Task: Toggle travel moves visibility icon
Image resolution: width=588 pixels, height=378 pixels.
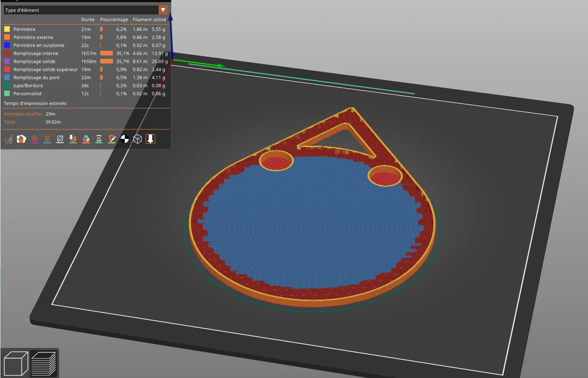Action: click(x=9, y=139)
